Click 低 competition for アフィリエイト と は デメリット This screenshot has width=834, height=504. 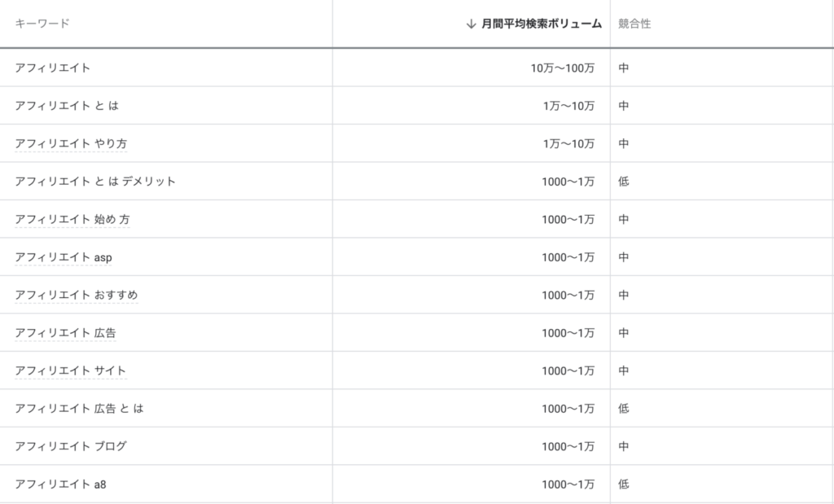623,182
